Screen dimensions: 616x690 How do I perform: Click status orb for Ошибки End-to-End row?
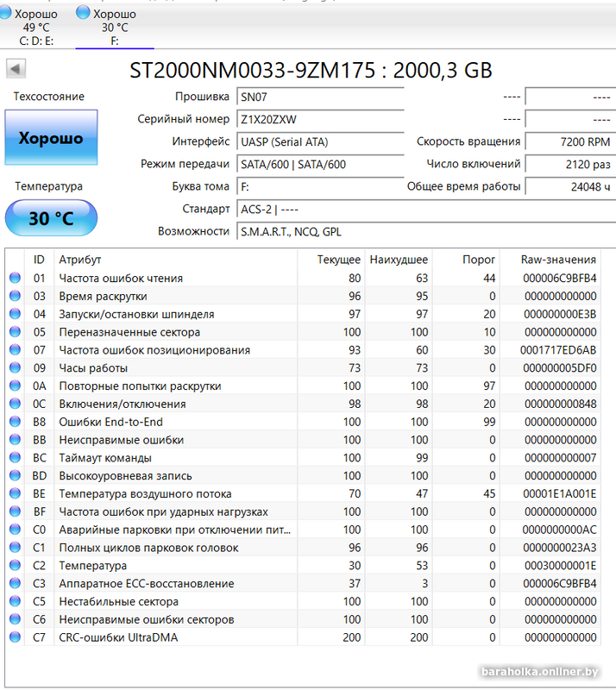(15, 422)
